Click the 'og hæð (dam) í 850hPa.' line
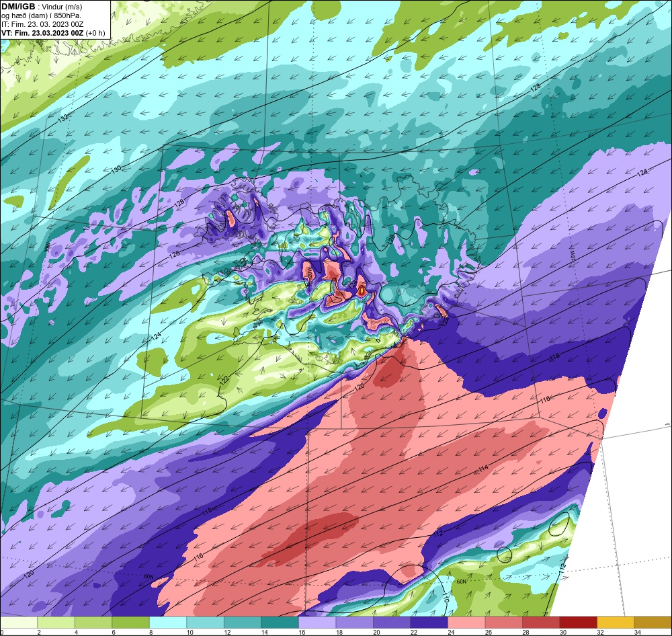The width and height of the screenshot is (672, 636). pos(42,15)
